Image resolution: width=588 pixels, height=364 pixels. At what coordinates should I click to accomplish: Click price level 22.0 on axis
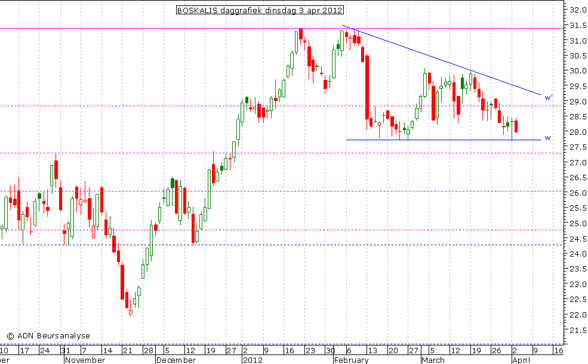pos(578,315)
